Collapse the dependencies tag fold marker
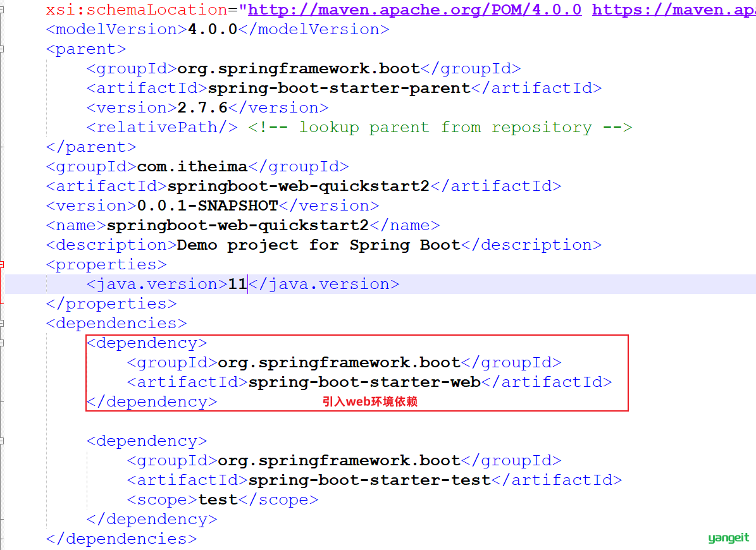756x550 pixels. click(1, 323)
